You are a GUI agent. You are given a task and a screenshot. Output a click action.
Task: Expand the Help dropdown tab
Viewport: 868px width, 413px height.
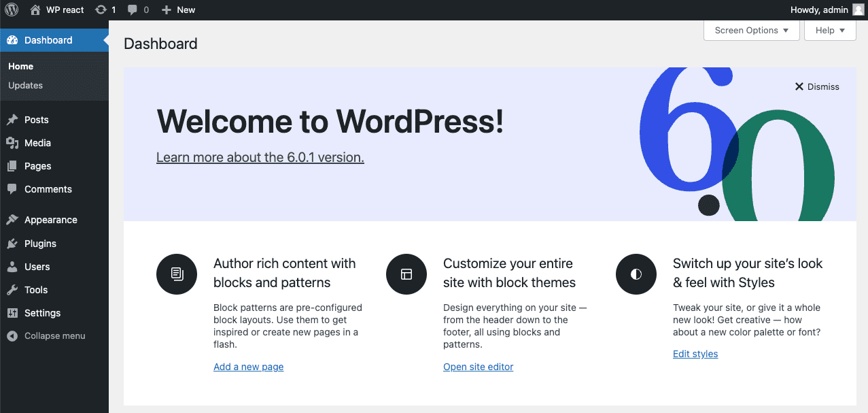(x=830, y=31)
